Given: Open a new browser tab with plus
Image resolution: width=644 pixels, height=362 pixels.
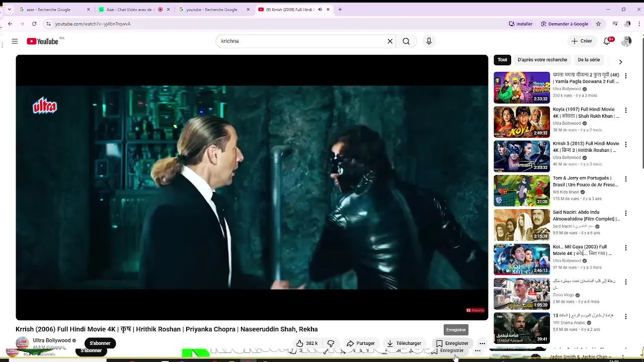Looking at the screenshot, I should 340,10.
